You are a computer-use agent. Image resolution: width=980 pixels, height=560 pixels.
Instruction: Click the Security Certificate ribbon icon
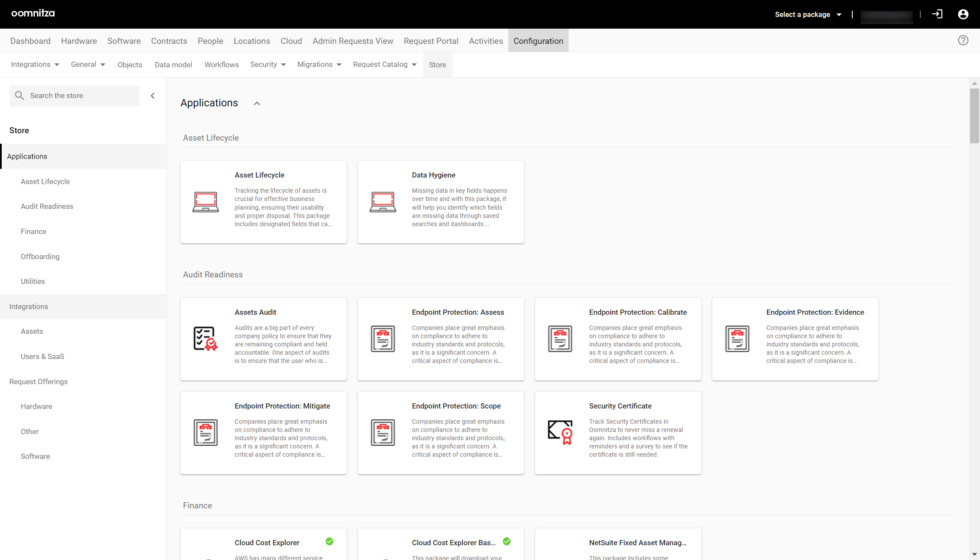pyautogui.click(x=560, y=432)
